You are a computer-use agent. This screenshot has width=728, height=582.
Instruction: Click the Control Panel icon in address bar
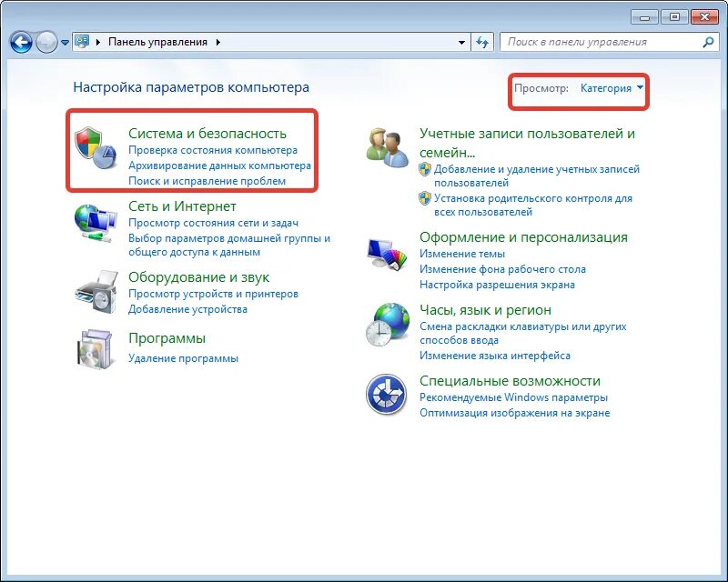coord(82,42)
